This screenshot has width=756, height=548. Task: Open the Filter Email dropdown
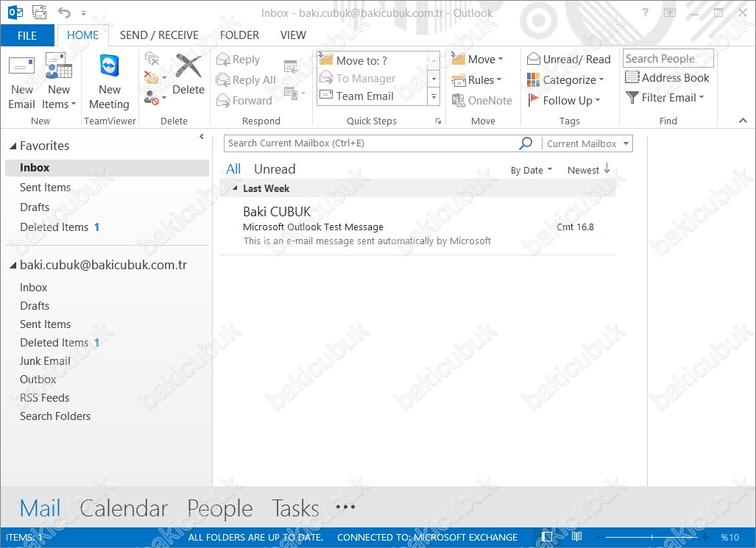[x=665, y=97]
